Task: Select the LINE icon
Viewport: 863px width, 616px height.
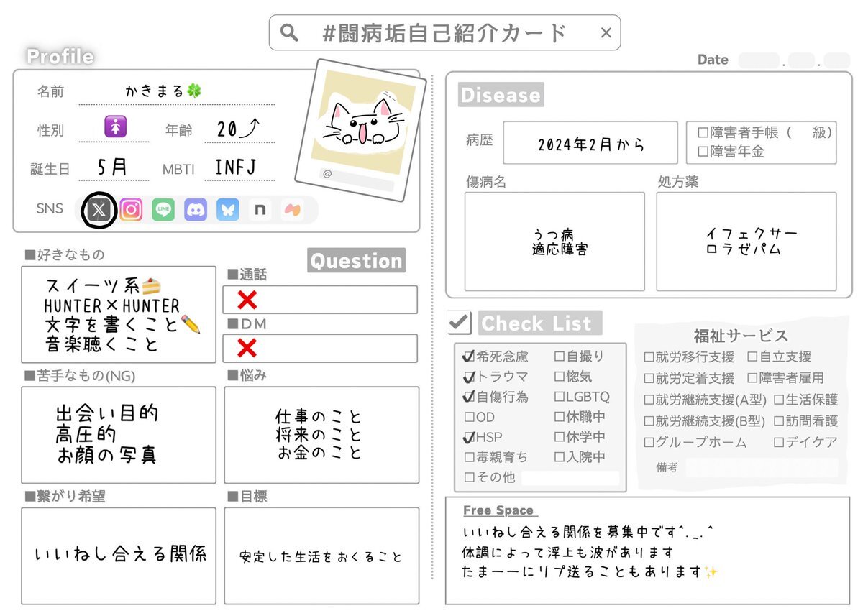Action: pos(163,210)
